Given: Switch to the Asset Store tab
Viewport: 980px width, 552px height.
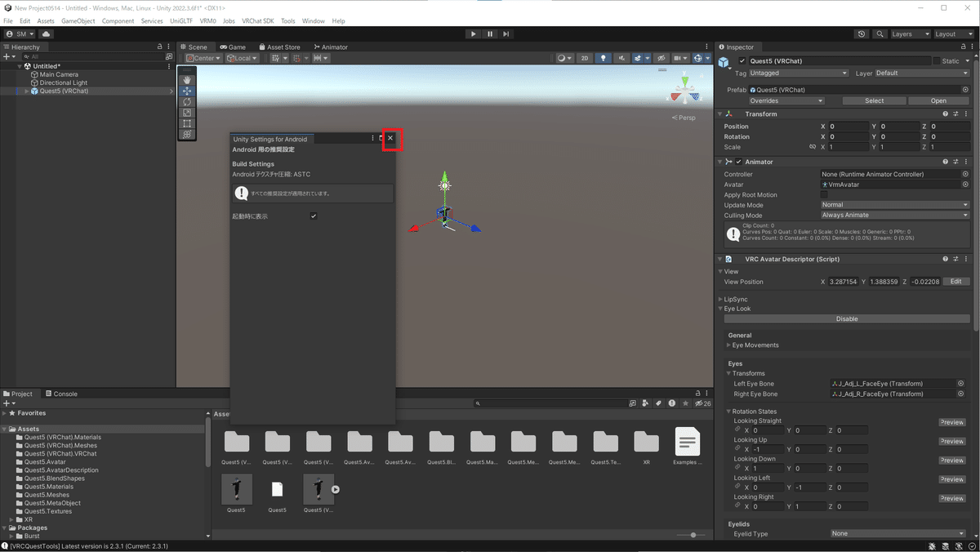Looking at the screenshot, I should tap(278, 47).
